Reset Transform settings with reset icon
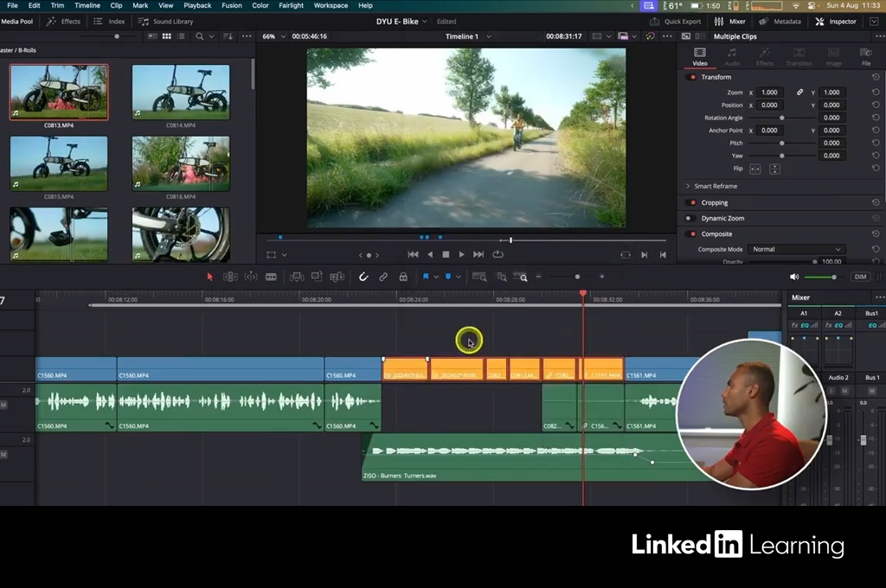Screen dimensions: 886x588 coord(876,77)
